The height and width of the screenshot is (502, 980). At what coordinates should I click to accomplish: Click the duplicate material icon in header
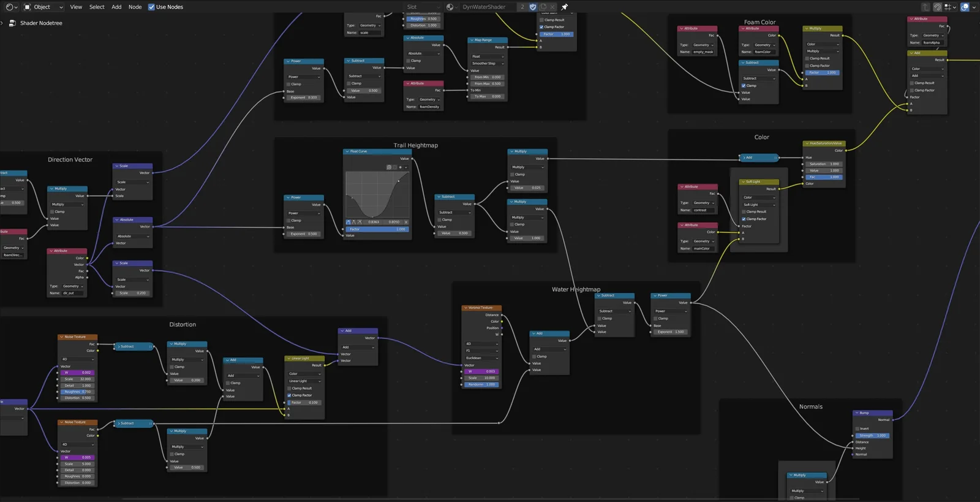[x=543, y=7]
